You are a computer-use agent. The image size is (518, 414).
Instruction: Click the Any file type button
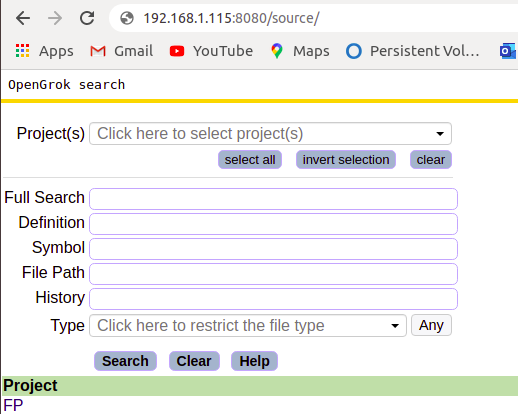(431, 325)
